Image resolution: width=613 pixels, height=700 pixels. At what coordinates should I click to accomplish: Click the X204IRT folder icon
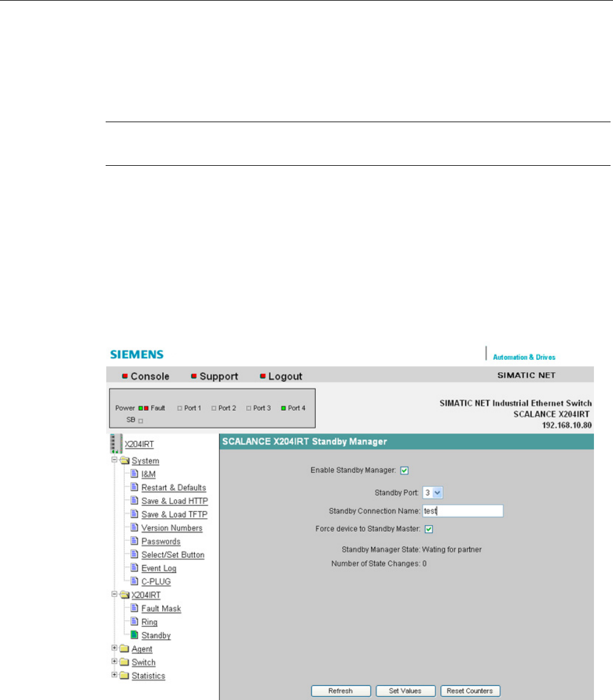pyautogui.click(x=125, y=594)
